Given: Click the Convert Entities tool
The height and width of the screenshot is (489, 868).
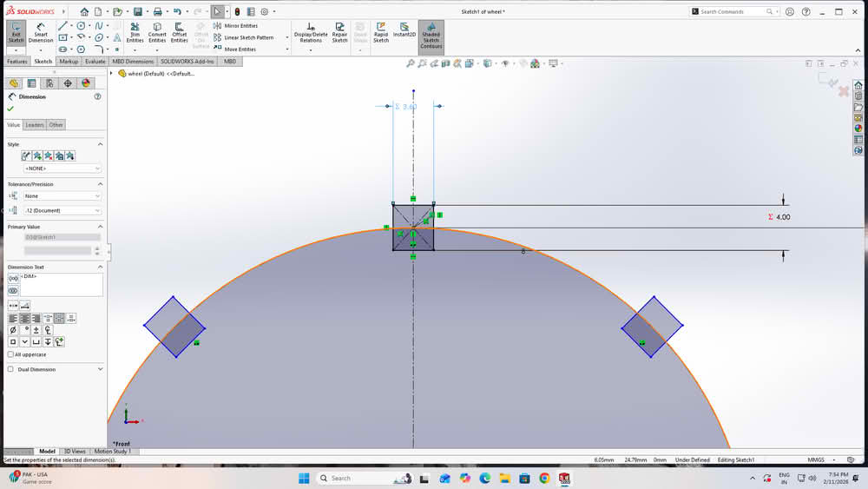Looking at the screenshot, I should (157, 33).
